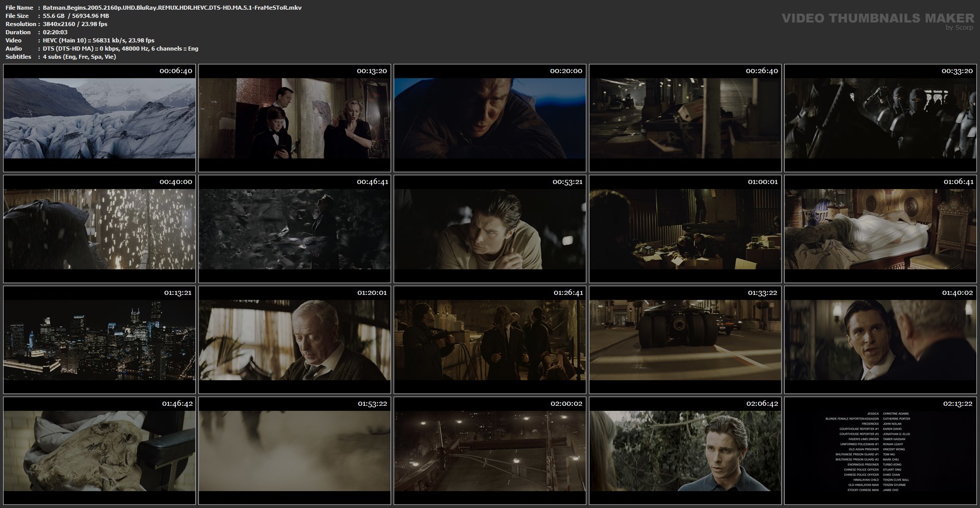This screenshot has height=508, width=980.
Task: Select the Tumbler vehicle thumbnail at 01:33:22
Action: pos(685,340)
